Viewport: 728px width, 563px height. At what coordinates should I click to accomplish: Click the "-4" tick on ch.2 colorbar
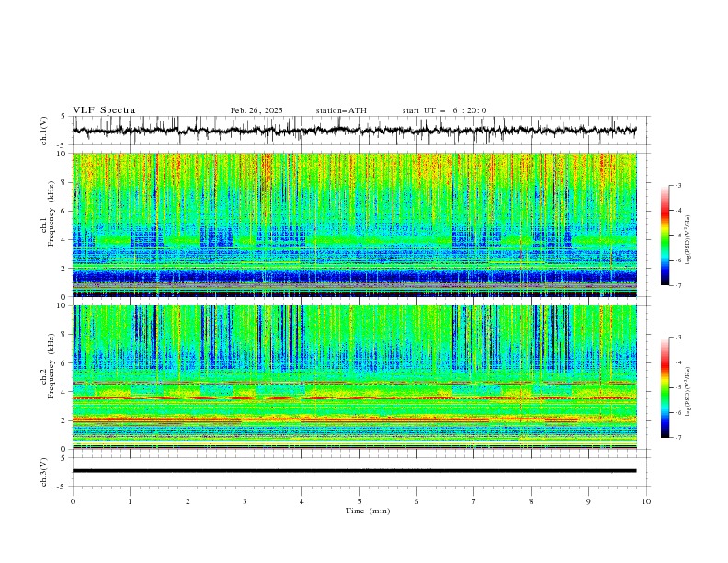[x=677, y=362]
